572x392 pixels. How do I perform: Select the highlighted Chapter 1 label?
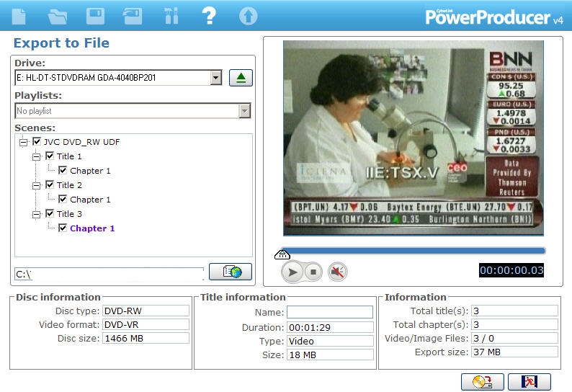(92, 228)
